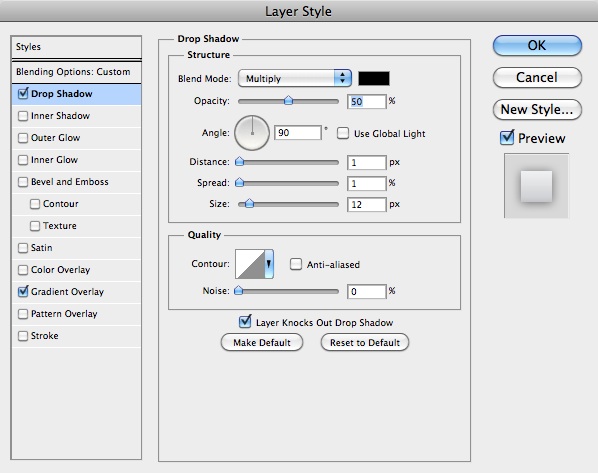
Task: Expand the contour picker dropdown arrow
Action: point(269,264)
